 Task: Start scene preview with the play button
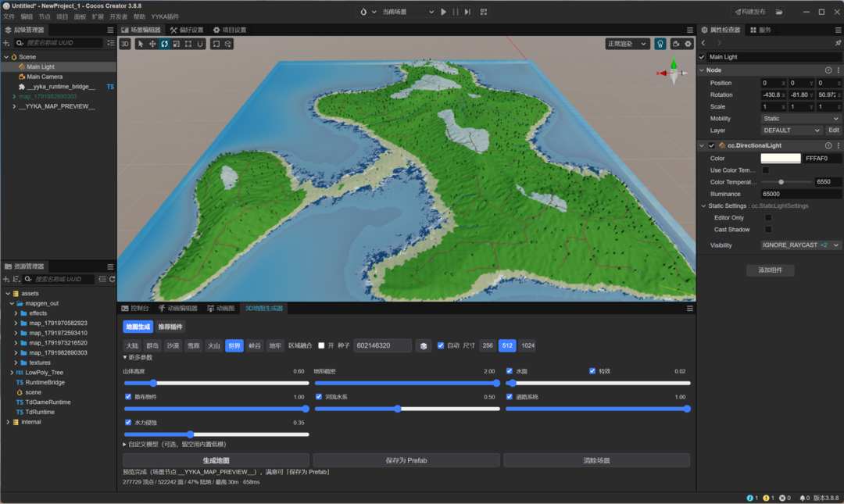[x=444, y=12]
